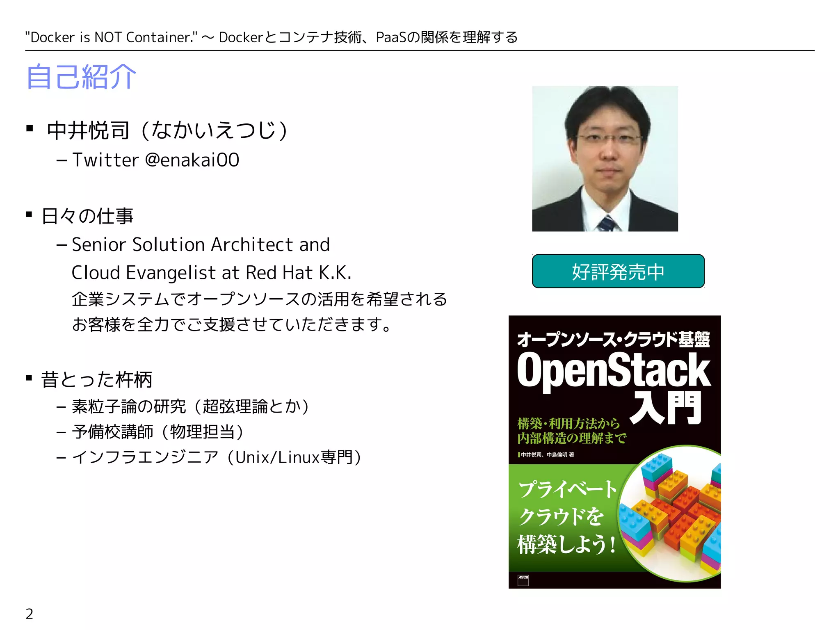Click the OpenStack title on book cover

point(614,370)
